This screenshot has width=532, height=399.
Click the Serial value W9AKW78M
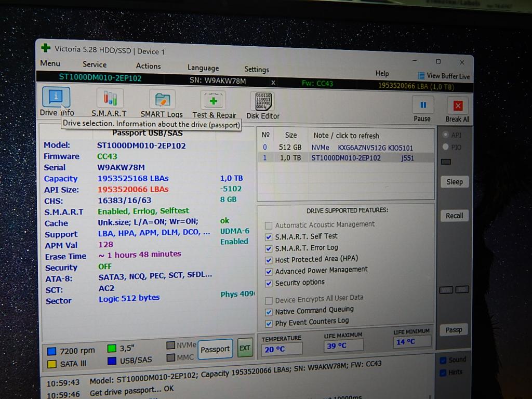coord(121,168)
